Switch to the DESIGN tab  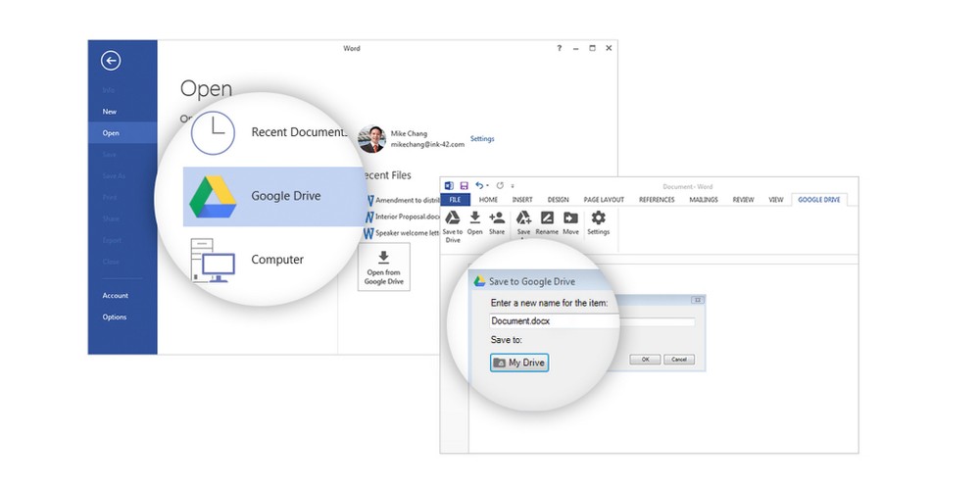pos(559,200)
